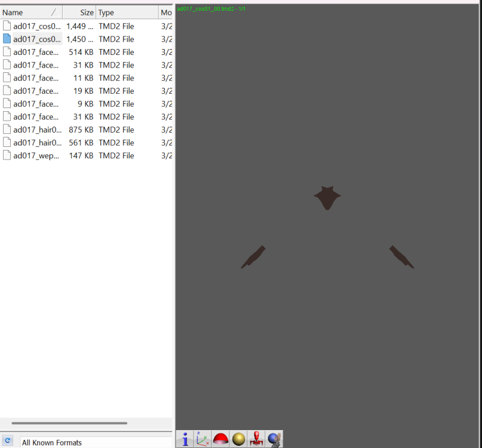Viewport: 482px width, 448px height.
Task: Sort file list by Size column
Action: tap(79, 13)
